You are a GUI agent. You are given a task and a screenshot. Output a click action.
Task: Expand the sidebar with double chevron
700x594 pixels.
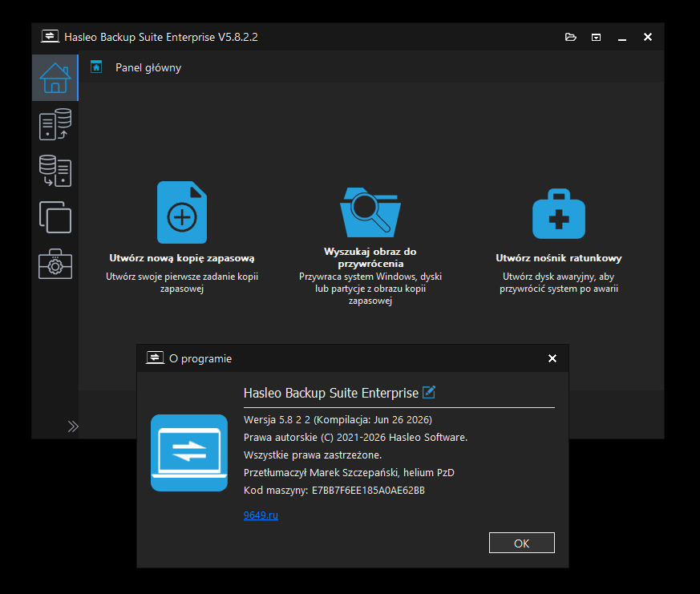click(x=73, y=426)
